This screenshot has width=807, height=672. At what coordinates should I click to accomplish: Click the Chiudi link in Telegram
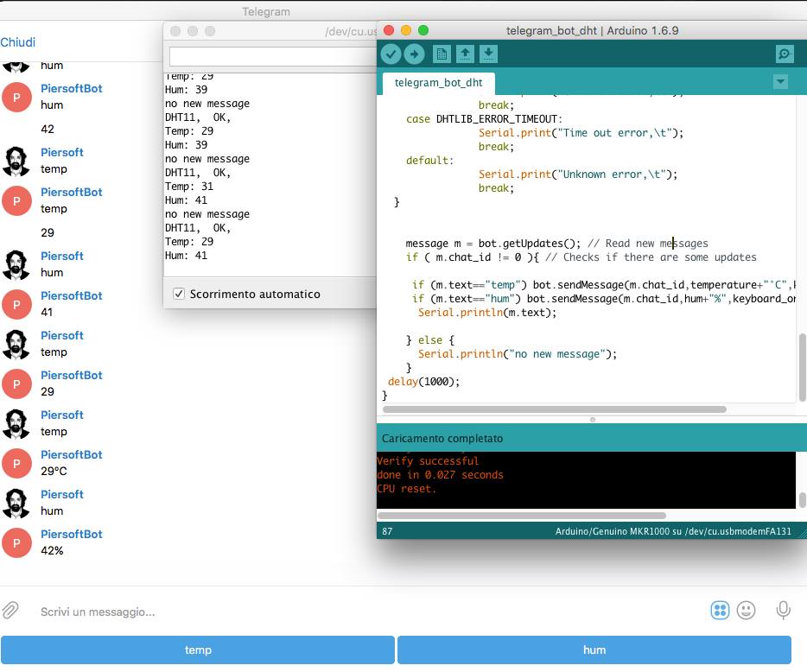[18, 42]
